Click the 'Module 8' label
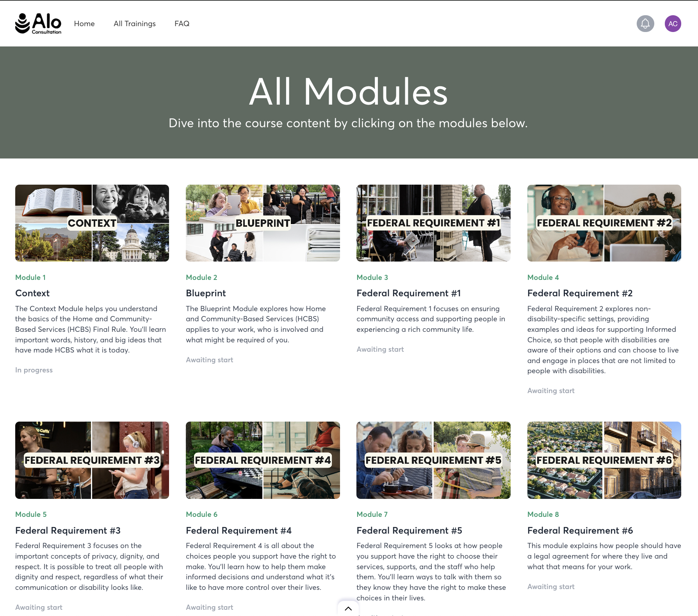698x616 pixels. (x=543, y=515)
